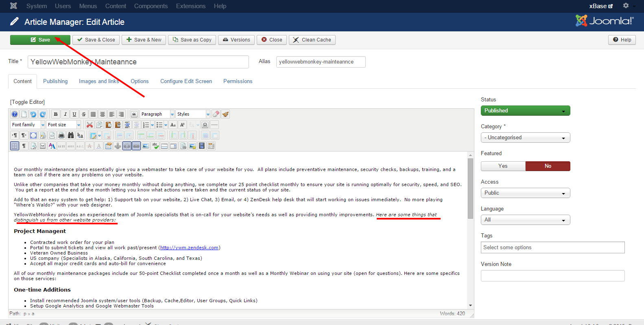Run spellcheck with the abc checkmark icon

(155, 146)
